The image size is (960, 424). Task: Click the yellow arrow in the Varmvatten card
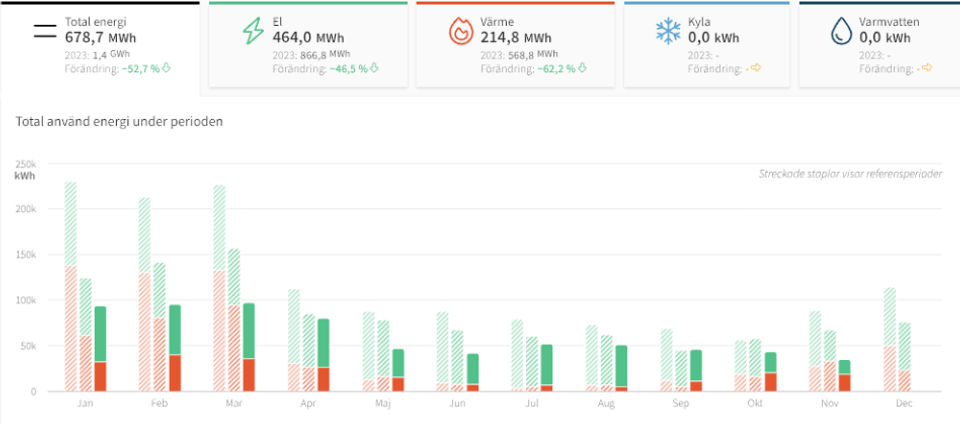pyautogui.click(x=927, y=68)
